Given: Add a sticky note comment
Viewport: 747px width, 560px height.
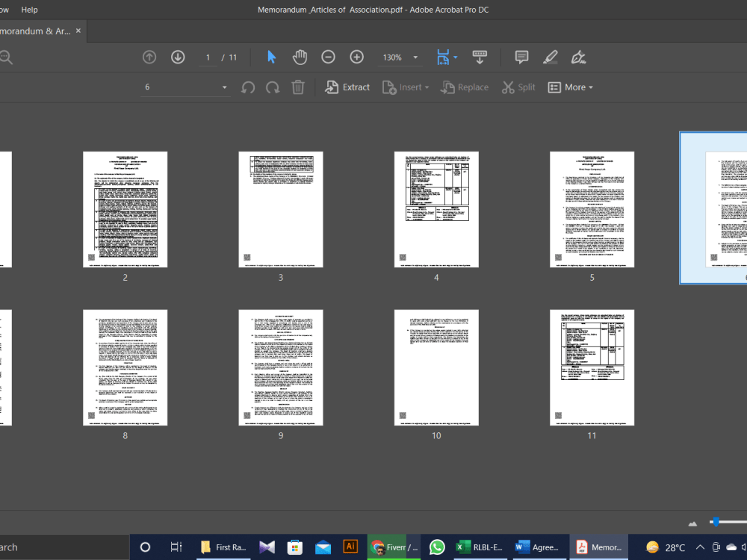Looking at the screenshot, I should 521,57.
